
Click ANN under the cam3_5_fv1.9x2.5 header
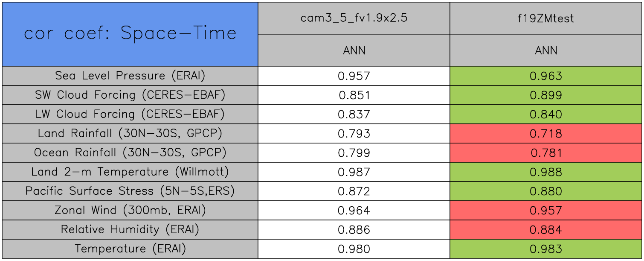[x=354, y=50]
